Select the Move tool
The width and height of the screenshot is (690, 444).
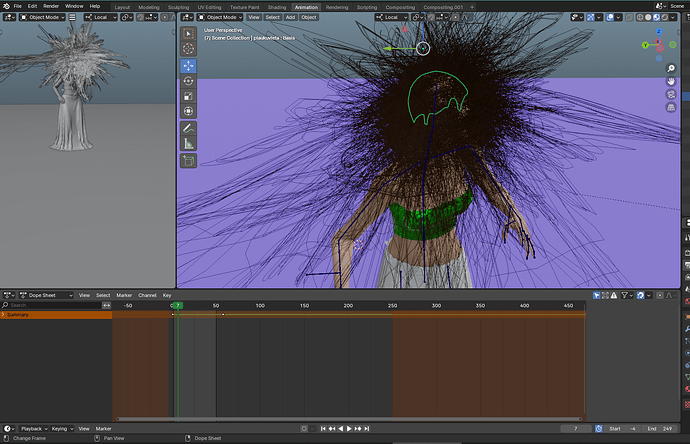point(188,66)
